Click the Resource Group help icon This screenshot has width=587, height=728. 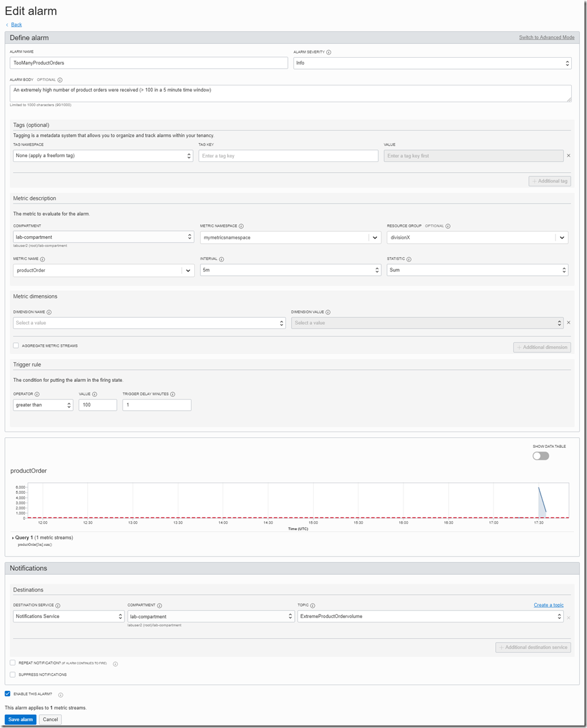tap(447, 225)
